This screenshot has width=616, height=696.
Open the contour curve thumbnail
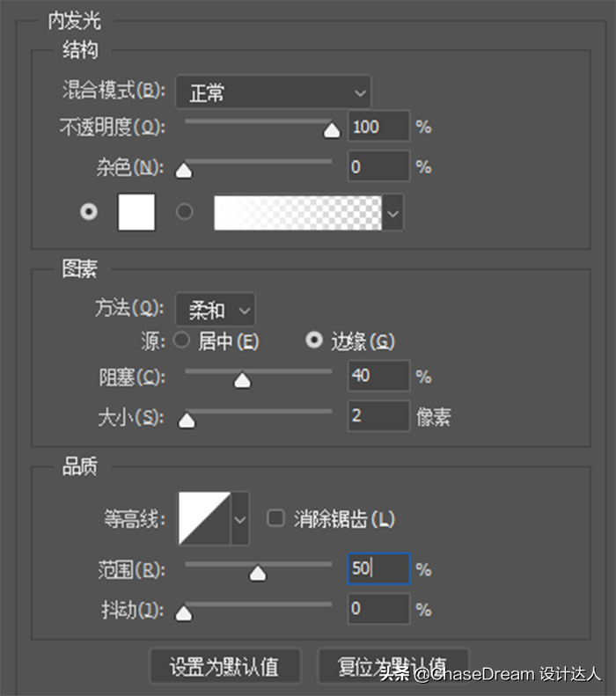coord(203,518)
